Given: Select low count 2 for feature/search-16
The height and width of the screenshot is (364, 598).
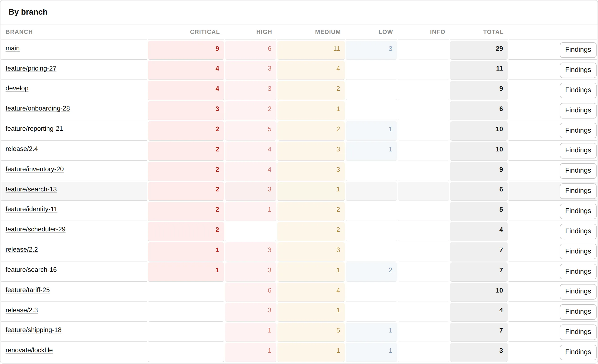Looking at the screenshot, I should pos(371,272).
